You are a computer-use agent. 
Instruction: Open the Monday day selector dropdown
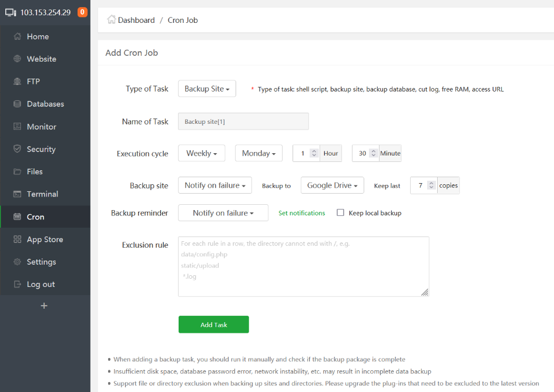pyautogui.click(x=258, y=153)
